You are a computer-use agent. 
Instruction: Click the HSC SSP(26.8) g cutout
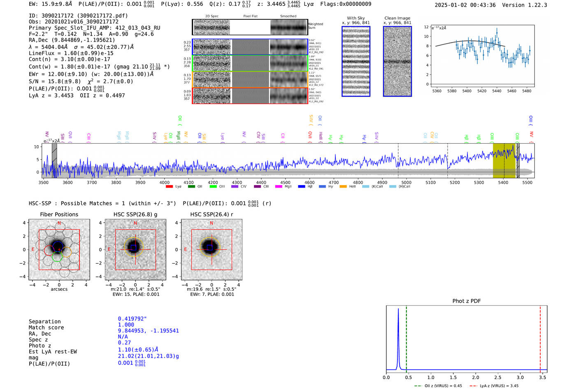135,250
